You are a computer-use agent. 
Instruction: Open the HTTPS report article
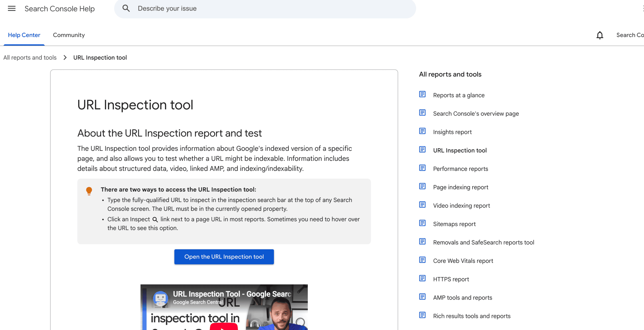point(451,279)
